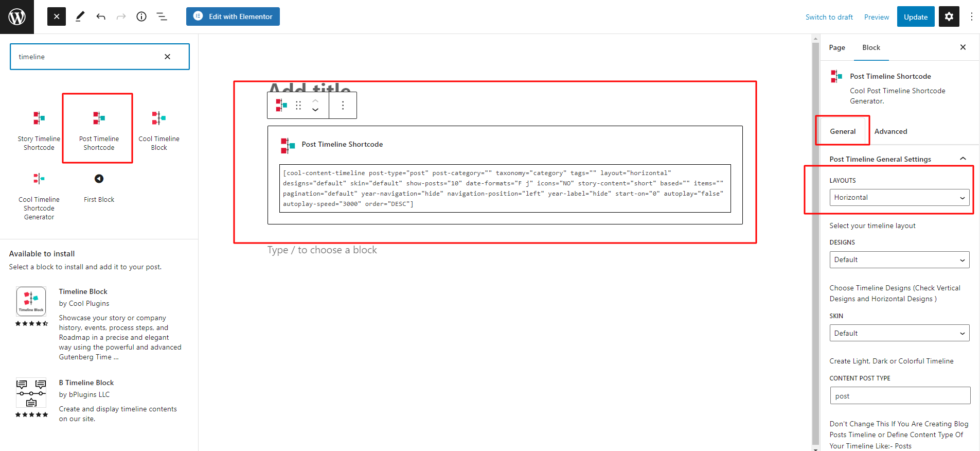Click Edit with Elementor button
Viewport: 980px width, 451px height.
[233, 16]
